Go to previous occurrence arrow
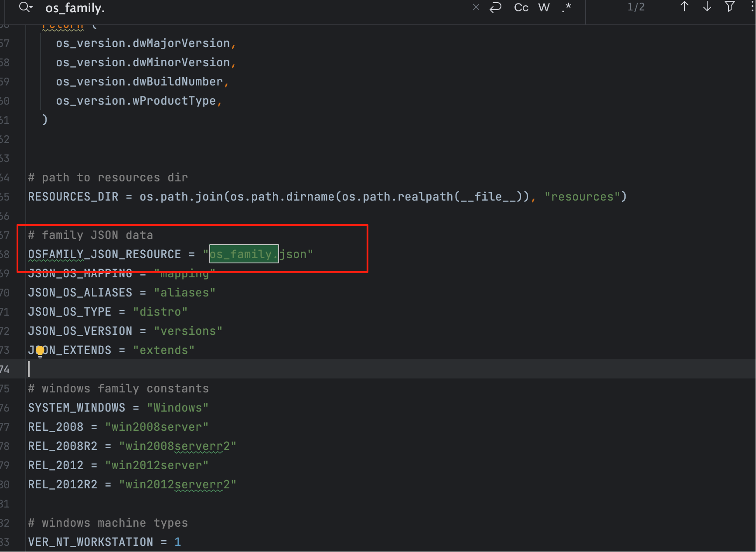Viewport: 756px width, 552px height. 684,7
